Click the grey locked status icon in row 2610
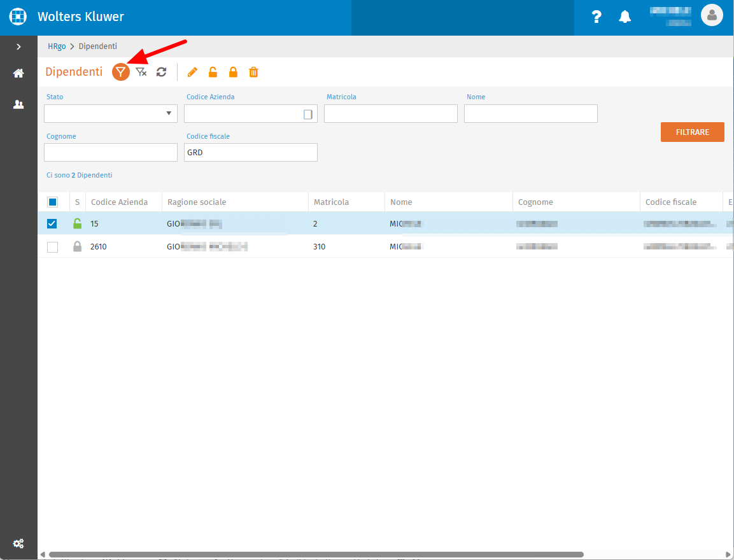Viewport: 734px width, 560px height. tap(77, 246)
